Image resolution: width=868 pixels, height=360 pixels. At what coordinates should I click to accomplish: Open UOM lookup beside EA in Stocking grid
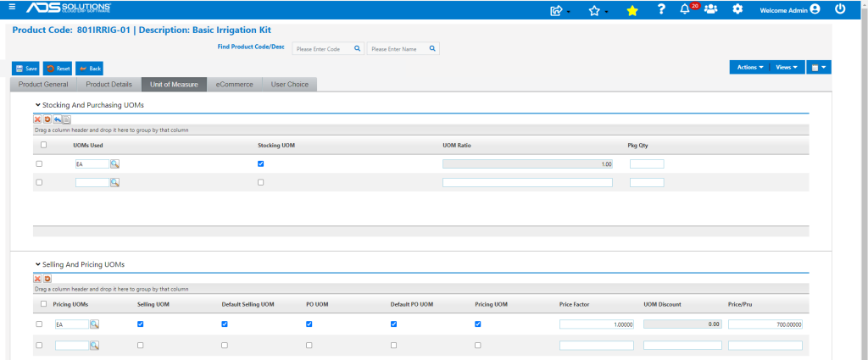114,163
